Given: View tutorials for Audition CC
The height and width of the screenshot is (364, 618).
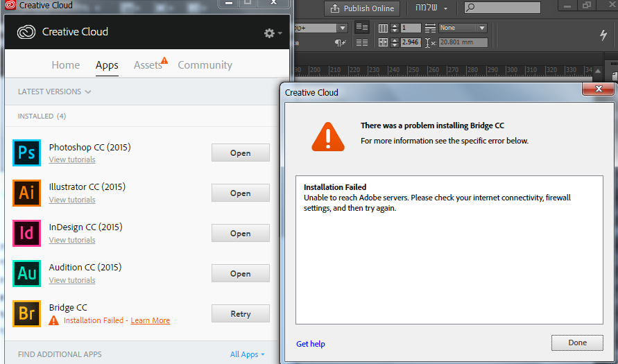Looking at the screenshot, I should pos(72,280).
